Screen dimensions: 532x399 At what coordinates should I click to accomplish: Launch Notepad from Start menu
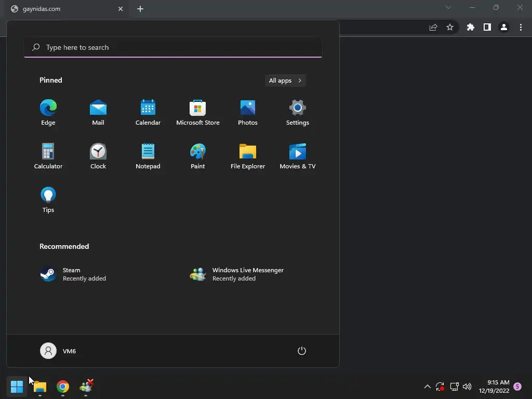point(148,156)
